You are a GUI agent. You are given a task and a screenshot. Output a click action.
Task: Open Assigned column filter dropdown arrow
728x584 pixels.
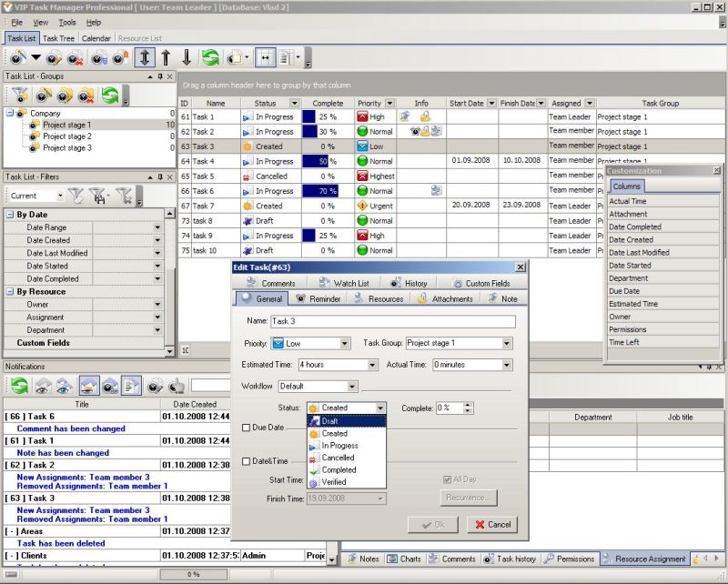590,103
